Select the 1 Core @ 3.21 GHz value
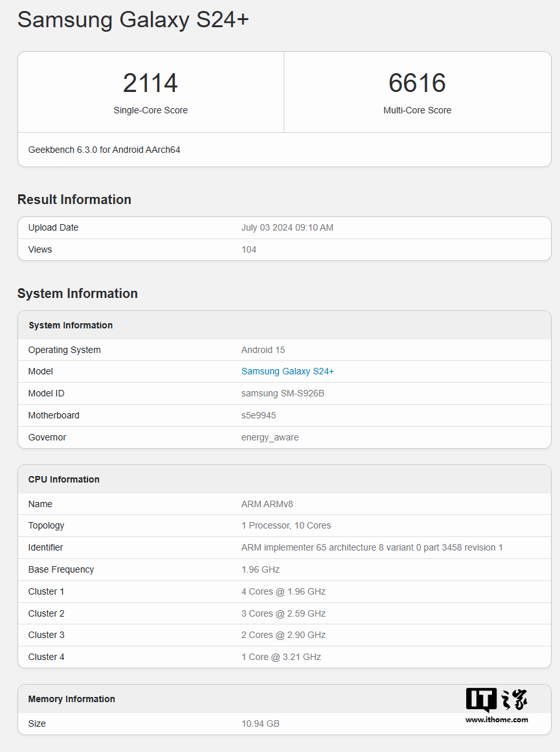Screen dimensions: 560x752 click(281, 657)
